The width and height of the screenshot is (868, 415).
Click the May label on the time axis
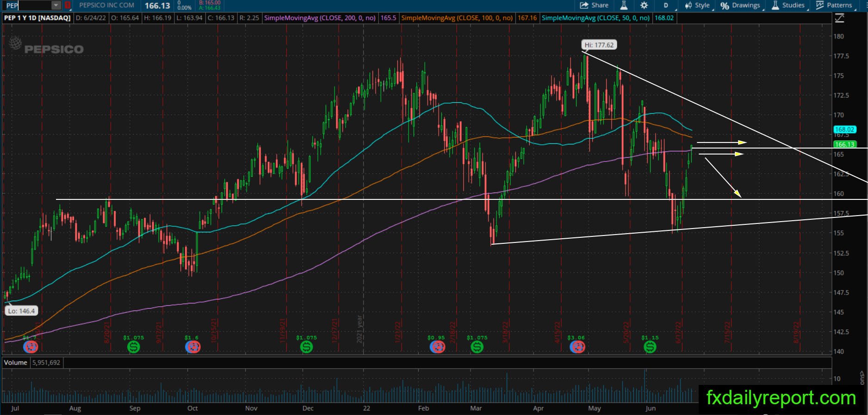pyautogui.click(x=595, y=408)
